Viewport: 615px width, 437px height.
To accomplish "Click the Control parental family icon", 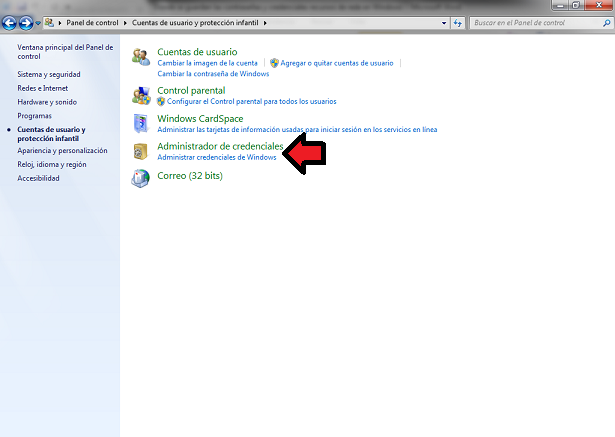I will point(141,96).
